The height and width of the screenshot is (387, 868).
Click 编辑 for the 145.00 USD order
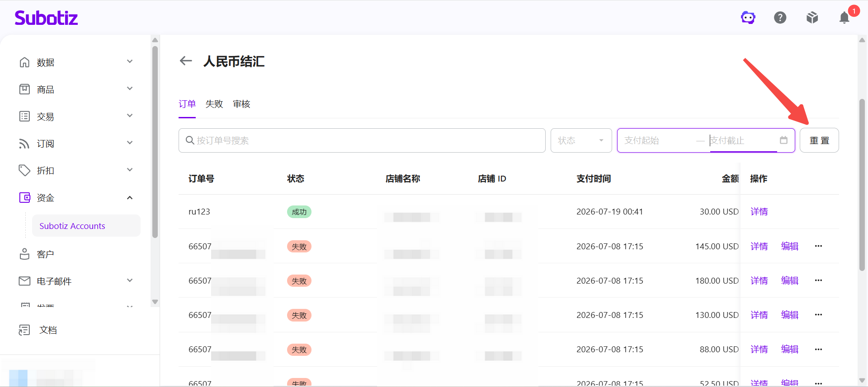click(790, 246)
